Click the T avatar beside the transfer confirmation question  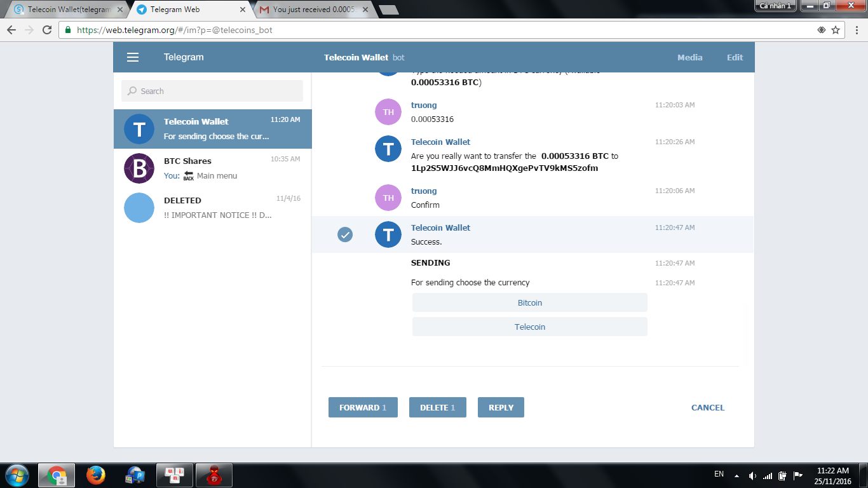coord(388,149)
